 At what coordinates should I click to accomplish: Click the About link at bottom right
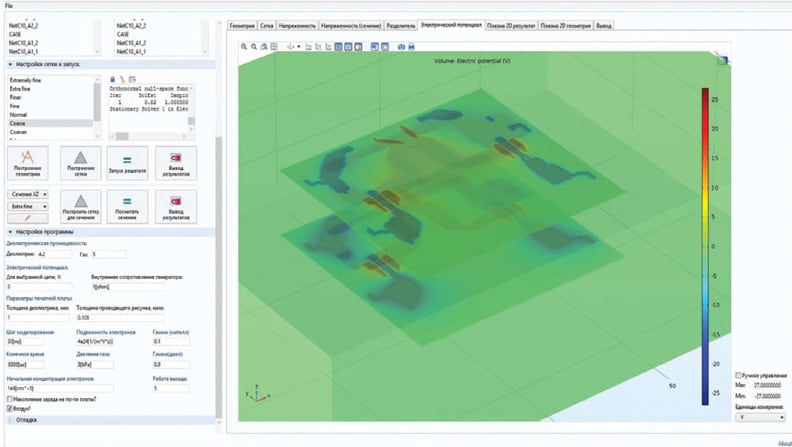tap(785, 443)
